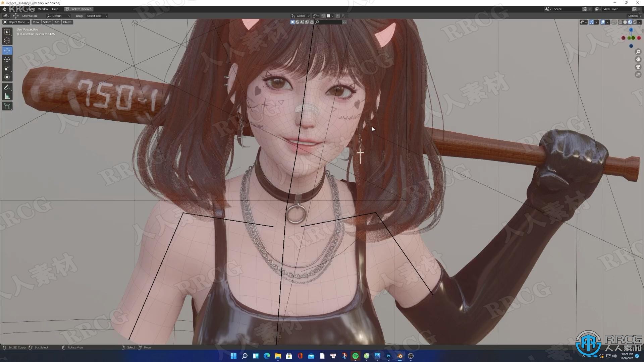Toggle viewport overlays

603,22
